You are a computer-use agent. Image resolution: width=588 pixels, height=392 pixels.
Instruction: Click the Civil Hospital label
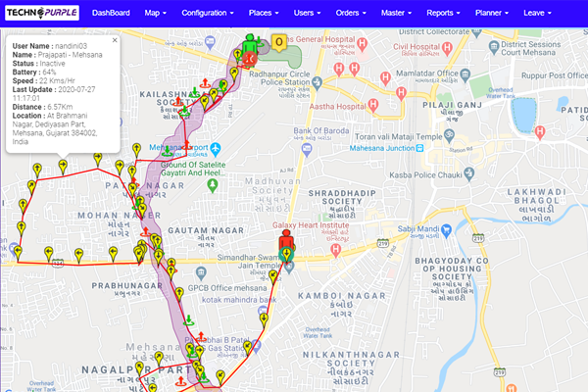[x=416, y=47]
